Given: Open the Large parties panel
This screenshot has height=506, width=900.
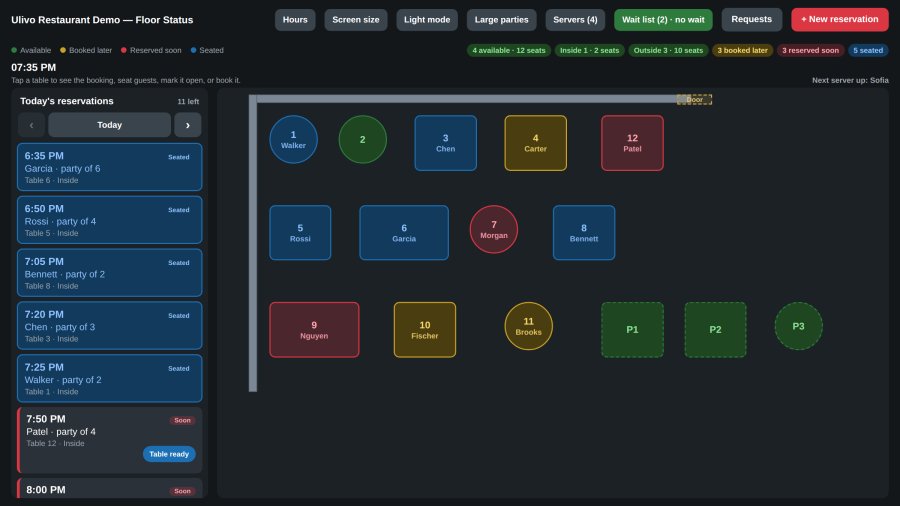Looking at the screenshot, I should [x=502, y=20].
